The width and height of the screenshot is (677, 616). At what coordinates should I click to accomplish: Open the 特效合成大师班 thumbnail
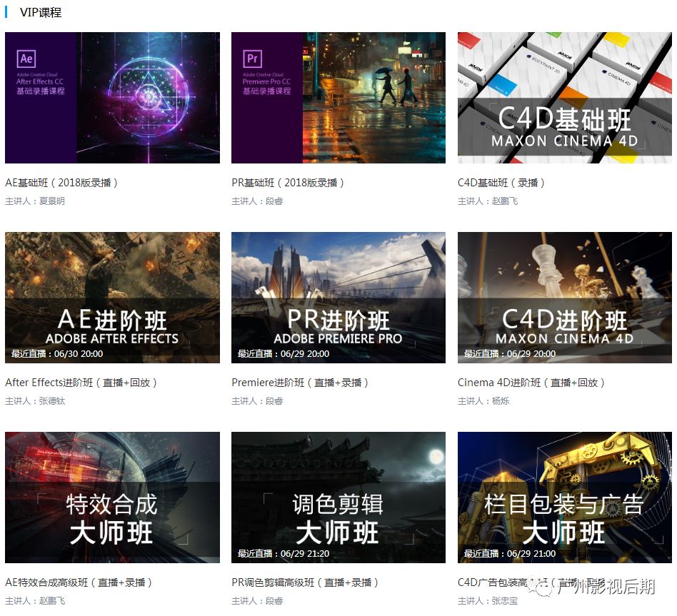[112, 498]
